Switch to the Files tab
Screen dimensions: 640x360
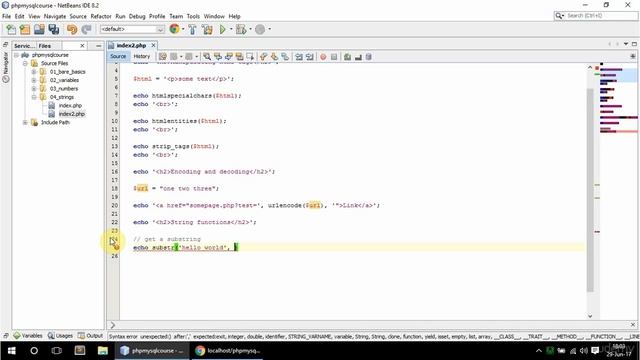click(45, 46)
